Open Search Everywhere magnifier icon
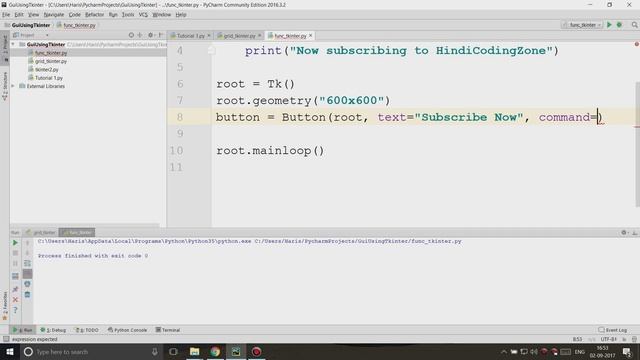Screen dimensions: 640x360 click(634, 25)
